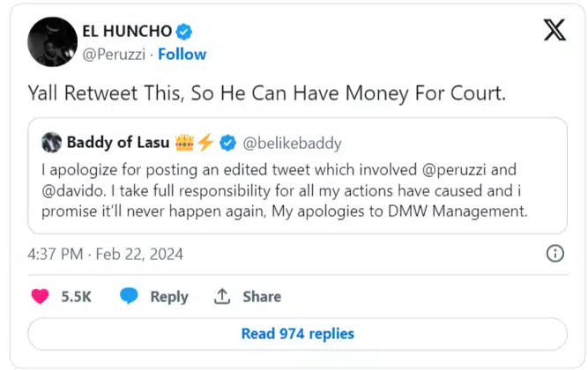588x370 pixels.
Task: Click the Share text label
Action: (261, 297)
